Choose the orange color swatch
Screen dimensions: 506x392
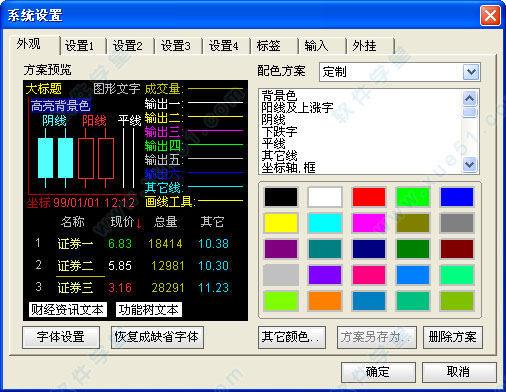click(x=325, y=301)
